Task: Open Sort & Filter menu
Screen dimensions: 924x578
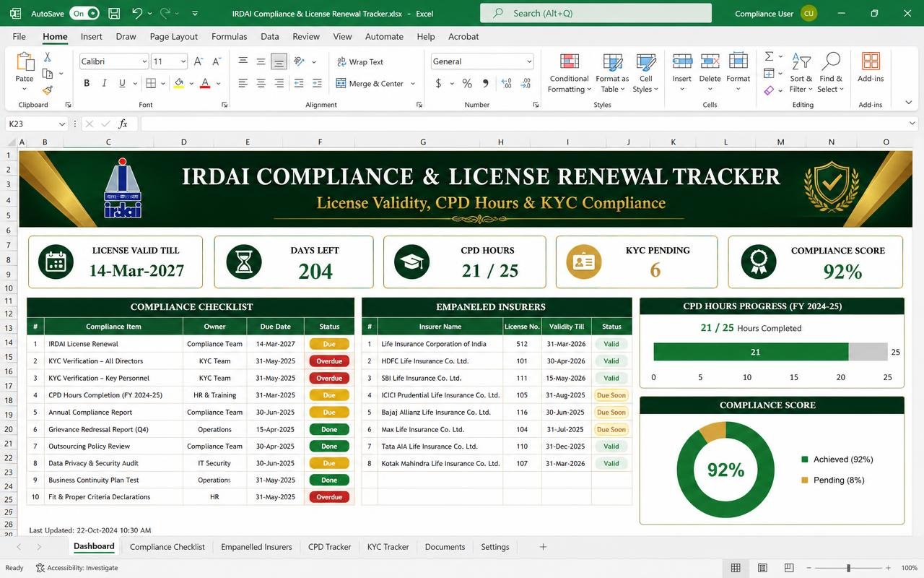Action: click(801, 72)
